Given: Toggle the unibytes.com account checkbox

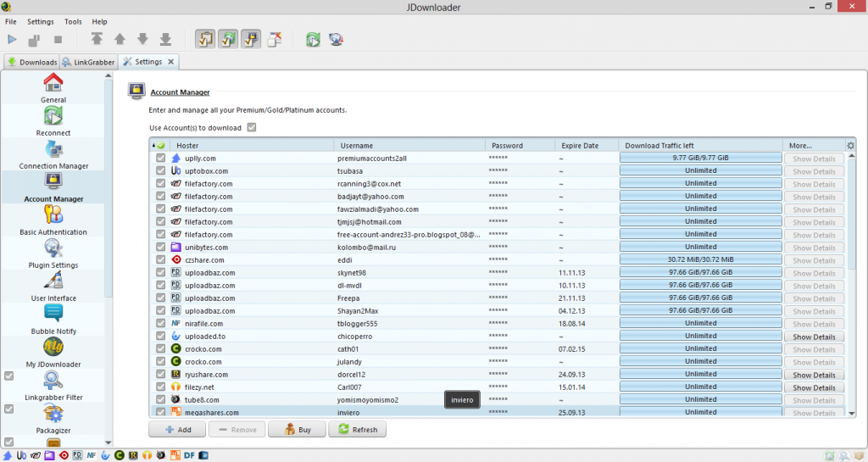Looking at the screenshot, I should (160, 247).
